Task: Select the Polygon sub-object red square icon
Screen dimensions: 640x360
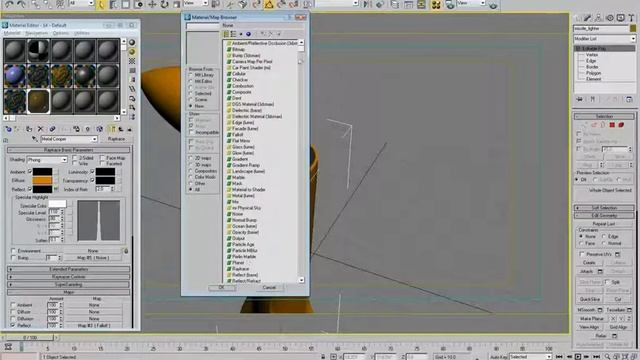Action: pos(612,125)
